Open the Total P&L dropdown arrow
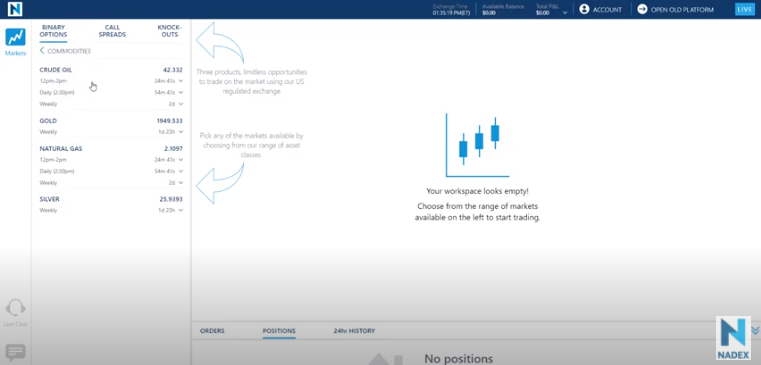Viewport: 761px width, 365px height. tap(565, 13)
